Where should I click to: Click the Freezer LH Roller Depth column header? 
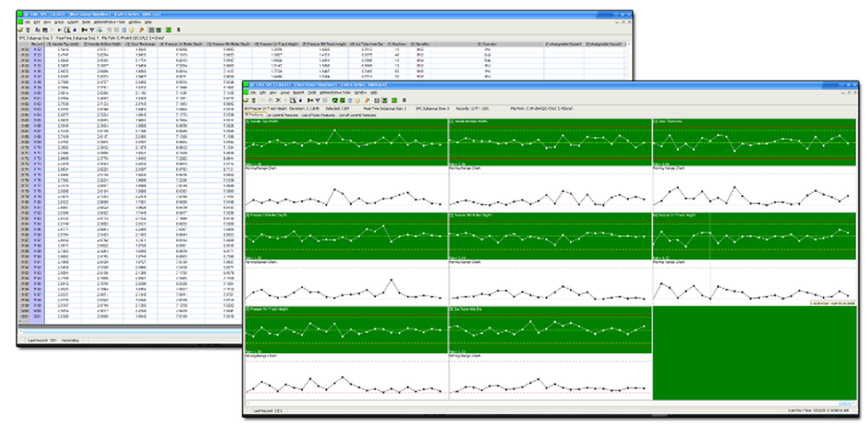pyautogui.click(x=181, y=43)
